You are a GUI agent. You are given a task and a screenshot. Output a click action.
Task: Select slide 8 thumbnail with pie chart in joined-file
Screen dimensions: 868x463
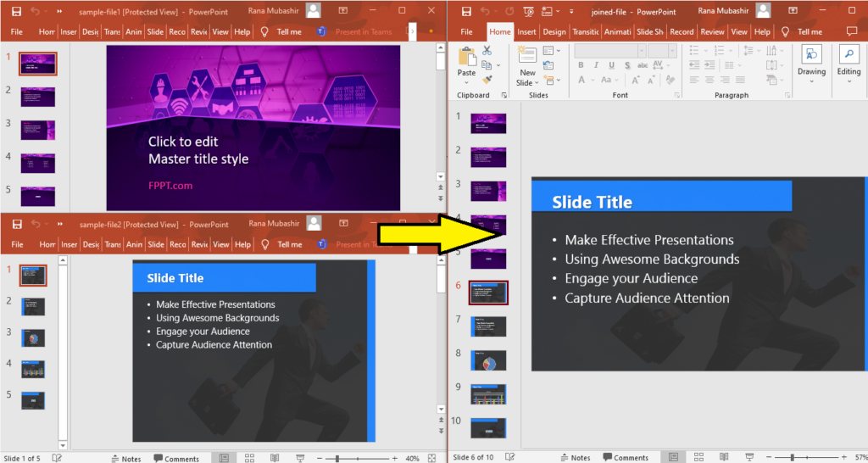[488, 360]
